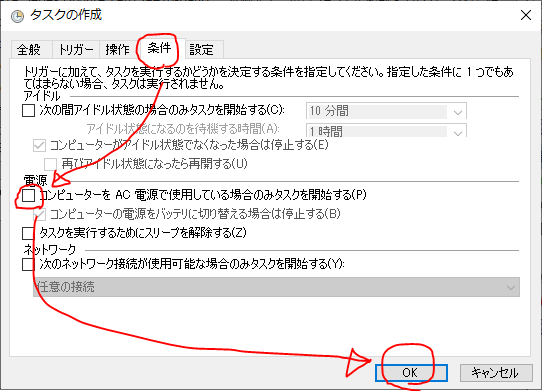Go to the 操作 tab

coord(118,49)
